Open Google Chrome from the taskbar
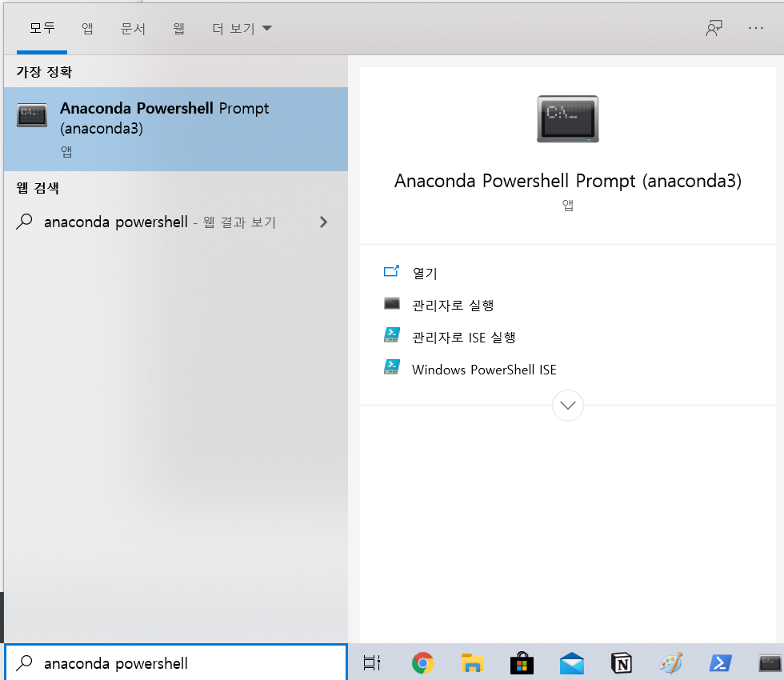Viewport: 784px width, 680px height. [x=422, y=662]
